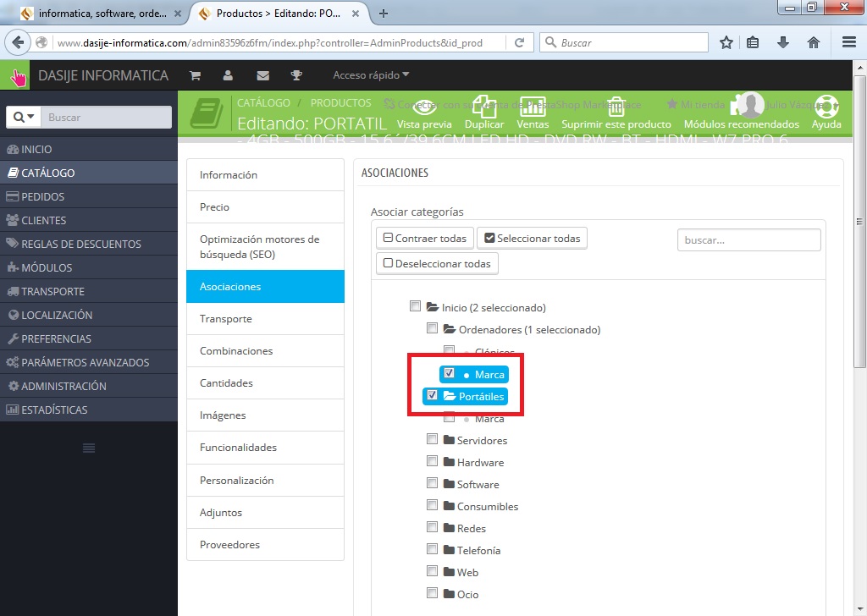Open PEDIDOS in the sidebar menu

tap(88, 196)
